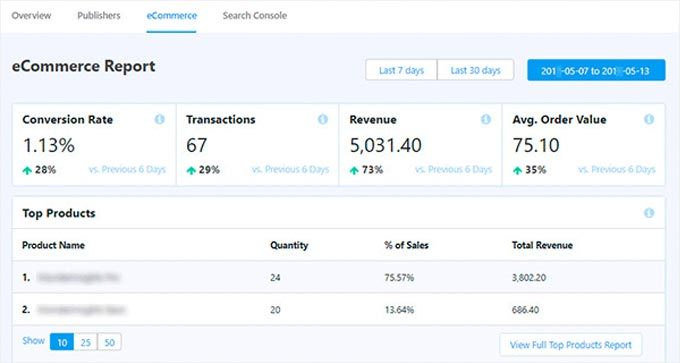Image resolution: width=680 pixels, height=363 pixels.
Task: Show 25 products per page
Action: [86, 342]
